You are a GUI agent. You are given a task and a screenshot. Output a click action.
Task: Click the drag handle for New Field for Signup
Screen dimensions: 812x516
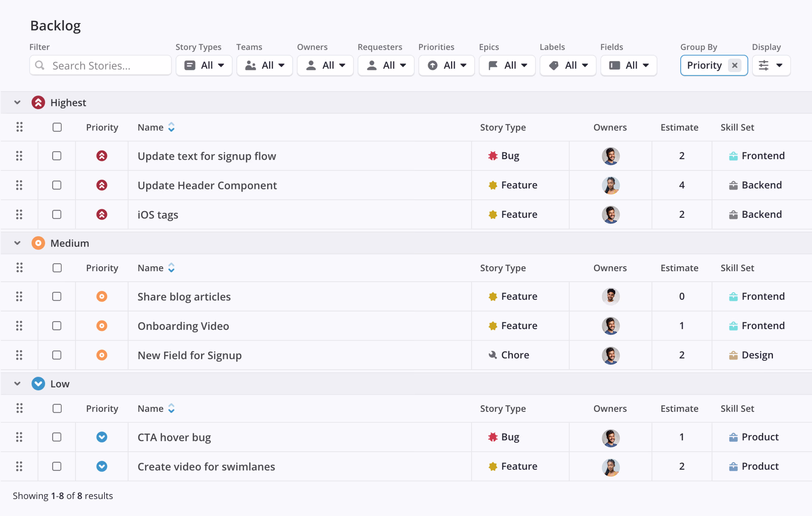(19, 355)
